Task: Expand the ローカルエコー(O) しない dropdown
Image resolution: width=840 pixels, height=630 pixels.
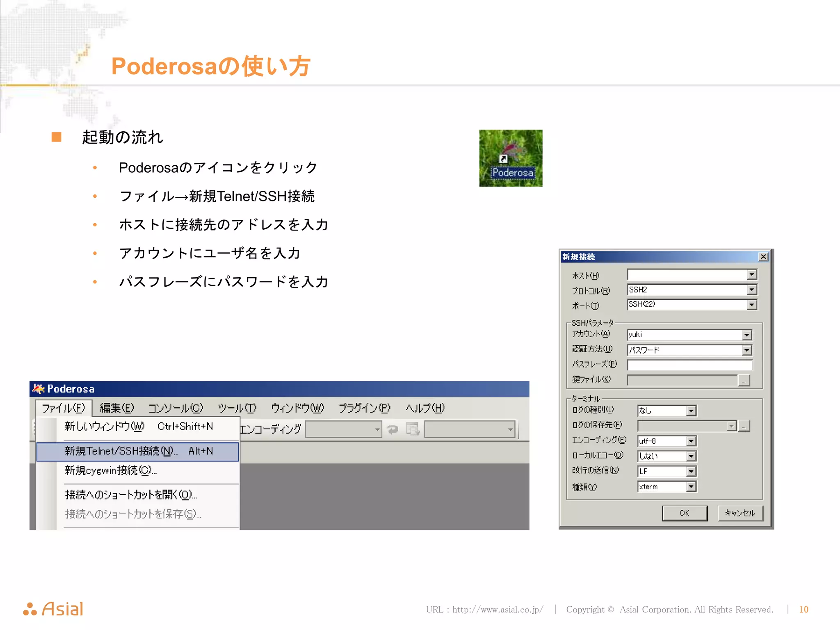Action: pyautogui.click(x=691, y=456)
